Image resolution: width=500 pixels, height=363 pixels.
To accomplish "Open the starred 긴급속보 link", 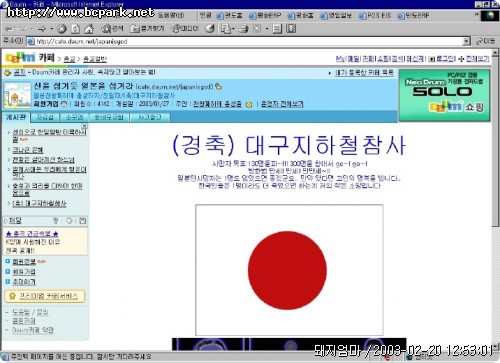I will click(x=32, y=234).
